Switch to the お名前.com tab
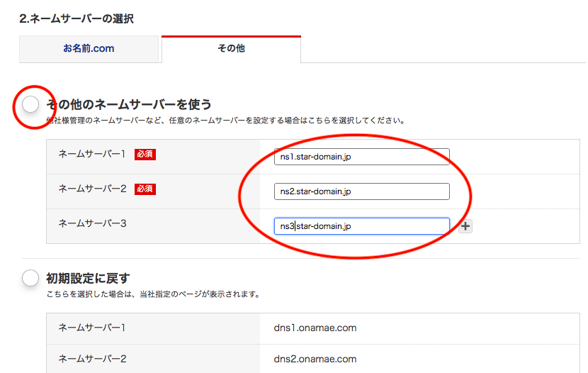 [89, 49]
